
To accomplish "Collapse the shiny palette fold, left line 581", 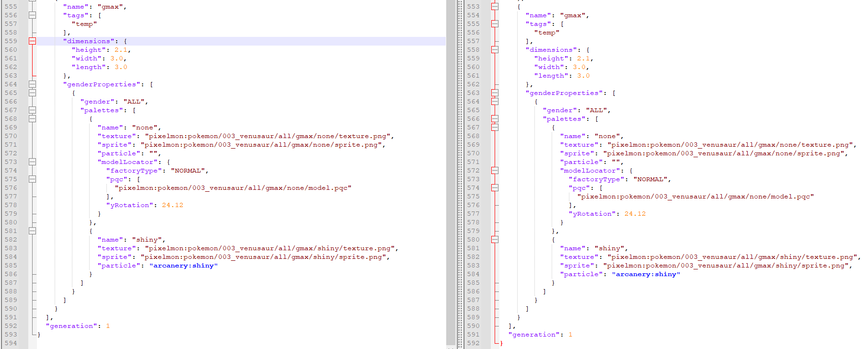I will [32, 231].
